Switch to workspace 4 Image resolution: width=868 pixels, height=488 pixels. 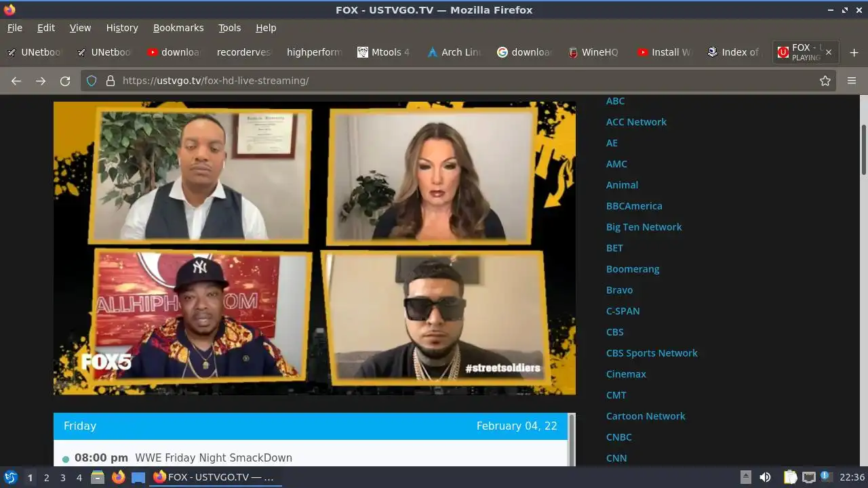79,478
